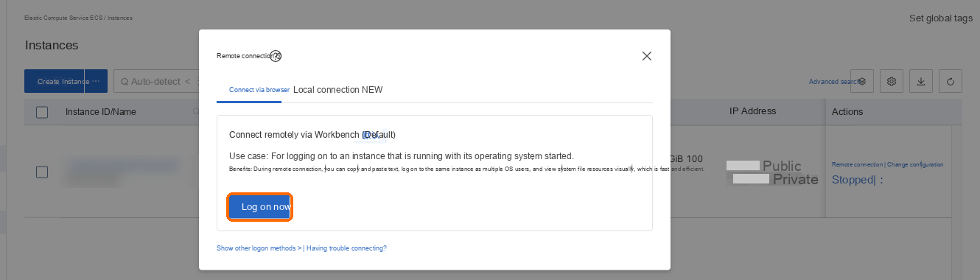Viewport: 980px width, 280px height.
Task: Click the Log on now button
Action: tap(260, 207)
